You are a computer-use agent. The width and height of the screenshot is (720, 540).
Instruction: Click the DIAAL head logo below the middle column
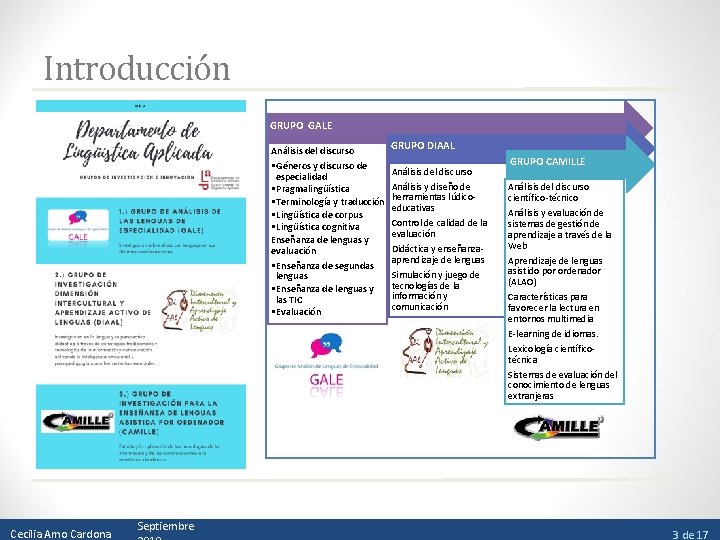tap(444, 351)
